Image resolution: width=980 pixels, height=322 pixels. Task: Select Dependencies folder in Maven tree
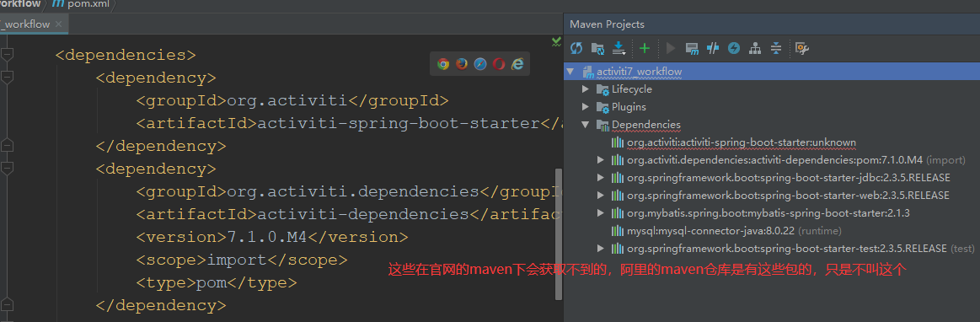[646, 125]
